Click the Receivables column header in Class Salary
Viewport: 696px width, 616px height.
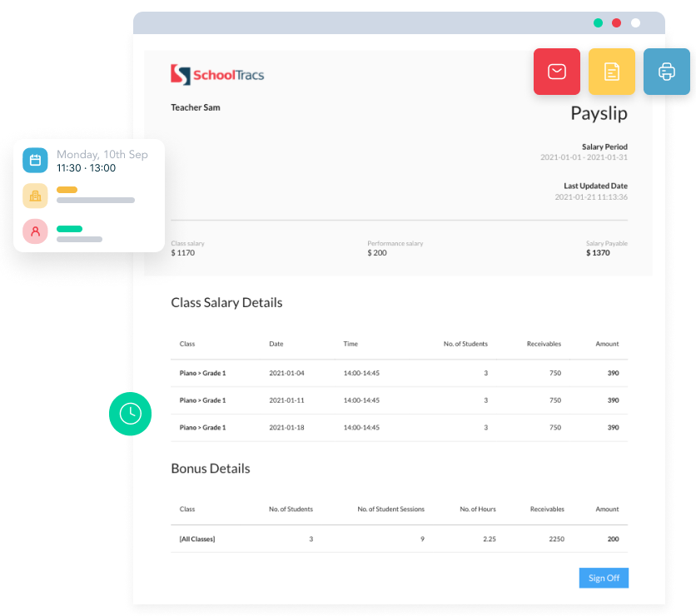544,344
